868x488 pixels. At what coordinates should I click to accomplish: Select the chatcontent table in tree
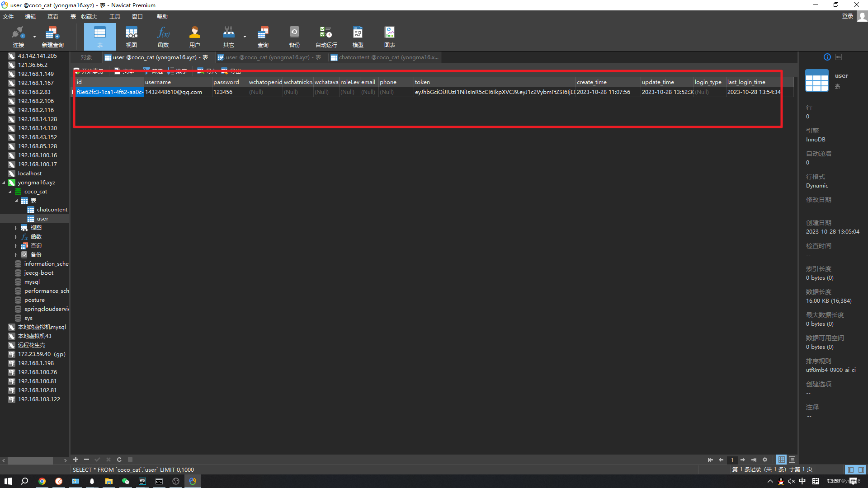point(52,210)
